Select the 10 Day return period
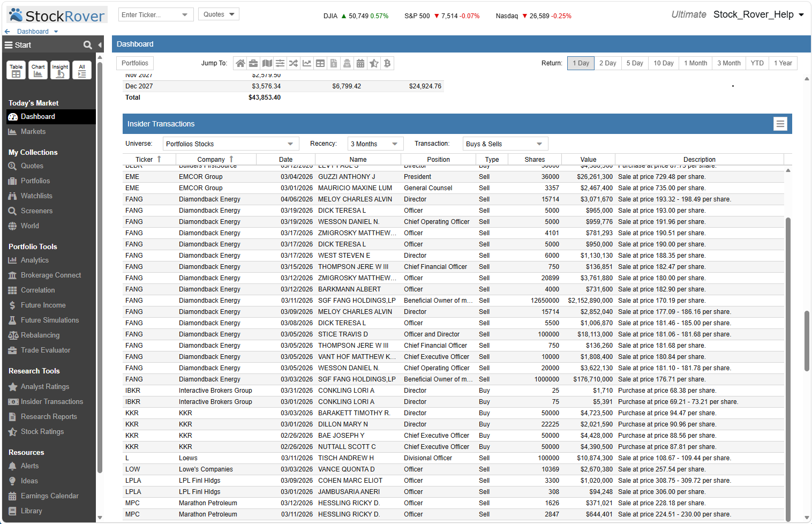812x524 pixels. click(x=664, y=63)
